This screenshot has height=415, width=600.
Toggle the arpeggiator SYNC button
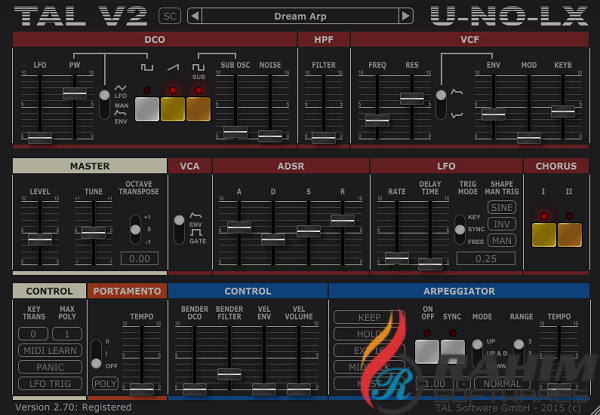coord(453,352)
